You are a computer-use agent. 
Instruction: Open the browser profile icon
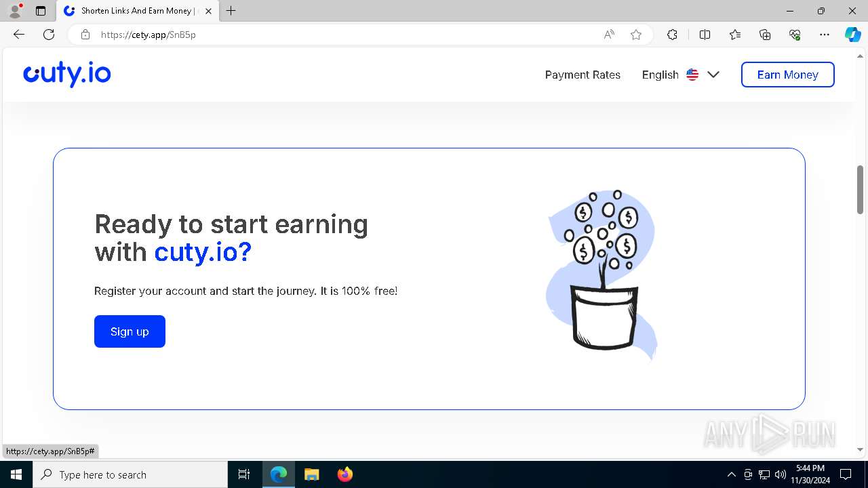(x=15, y=11)
